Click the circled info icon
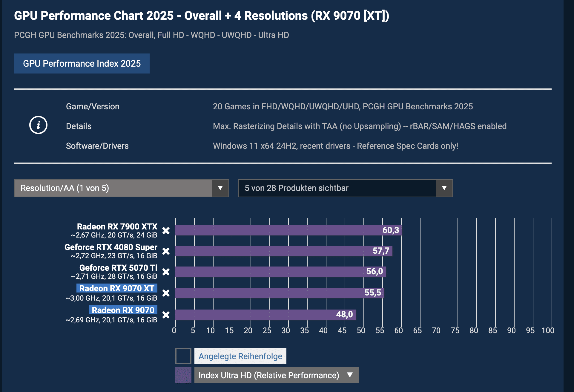This screenshot has height=392, width=574. pyautogui.click(x=38, y=125)
